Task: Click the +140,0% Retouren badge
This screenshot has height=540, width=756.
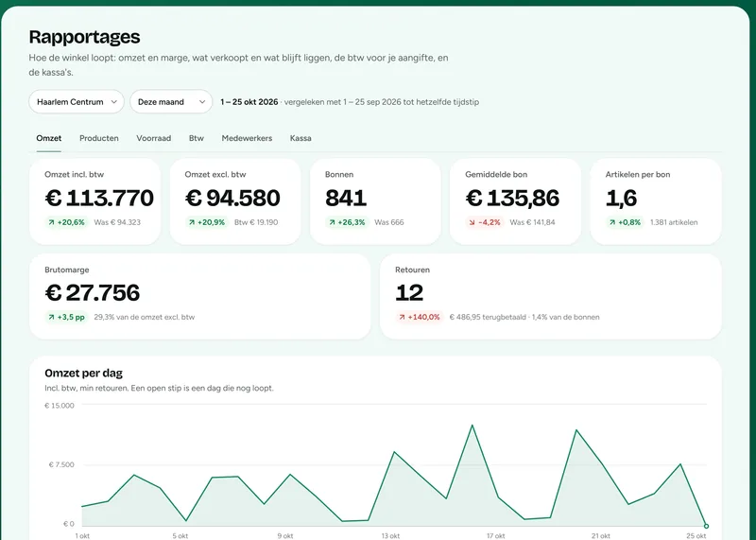Action: pos(420,317)
